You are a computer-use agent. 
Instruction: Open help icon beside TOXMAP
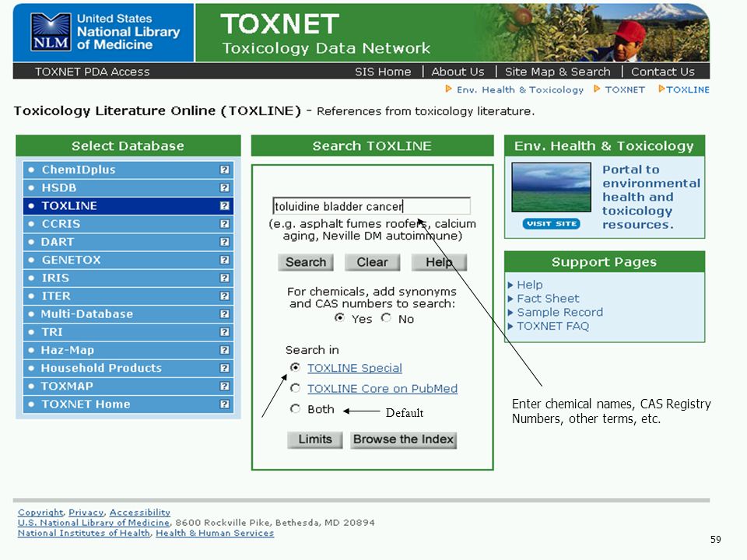[224, 387]
